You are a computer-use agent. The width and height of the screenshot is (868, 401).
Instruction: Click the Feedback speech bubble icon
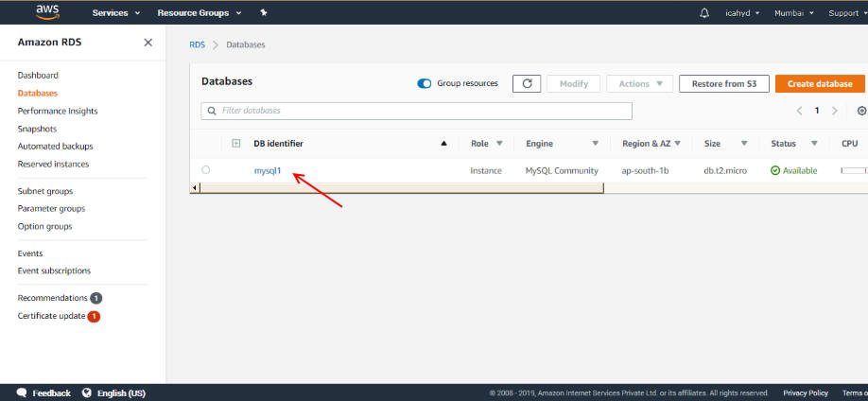[22, 392]
